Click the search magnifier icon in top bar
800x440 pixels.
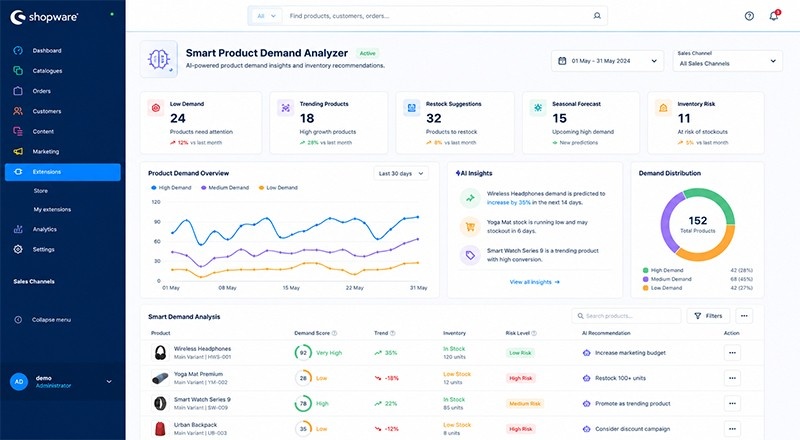(x=597, y=16)
